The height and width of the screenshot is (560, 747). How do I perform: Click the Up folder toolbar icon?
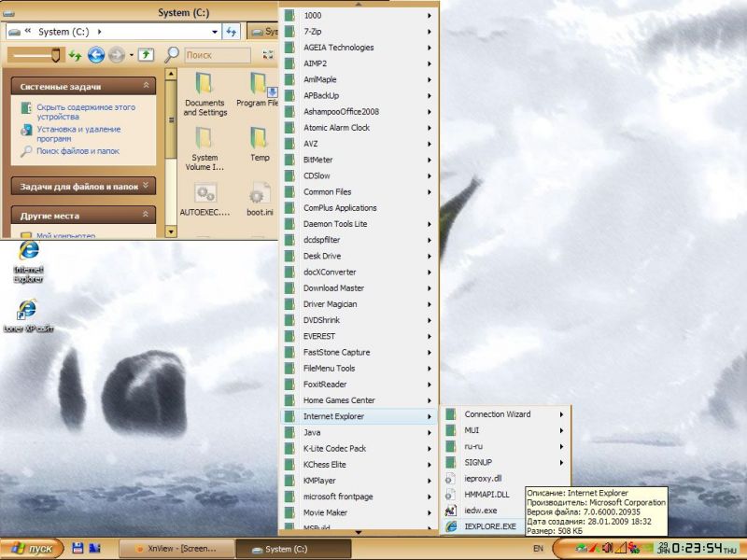pyautogui.click(x=147, y=55)
